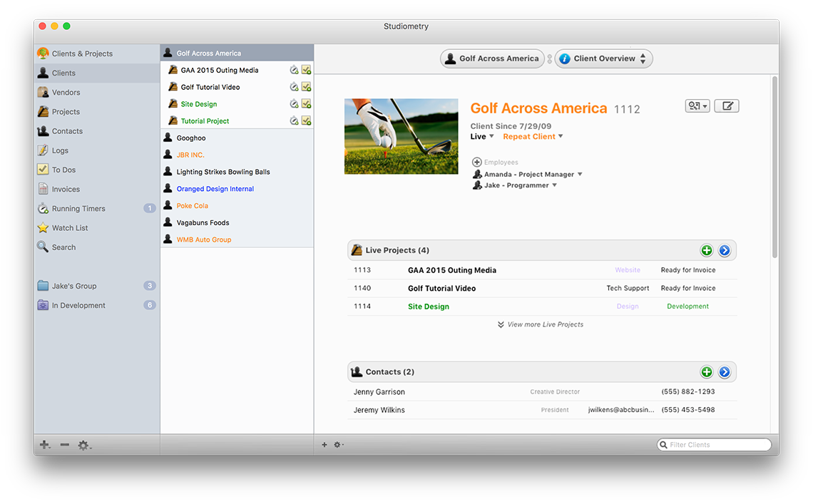Open Clients & Projects sidebar section

(97, 53)
